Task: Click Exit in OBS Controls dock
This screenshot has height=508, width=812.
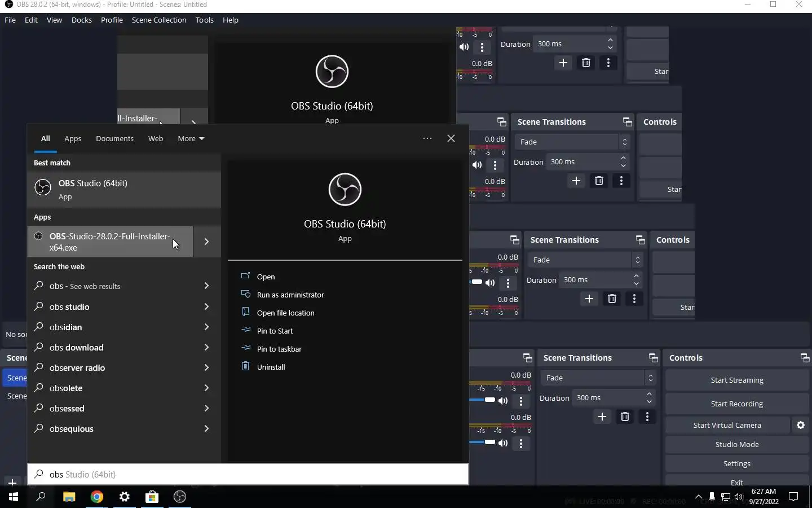Action: [x=737, y=481]
